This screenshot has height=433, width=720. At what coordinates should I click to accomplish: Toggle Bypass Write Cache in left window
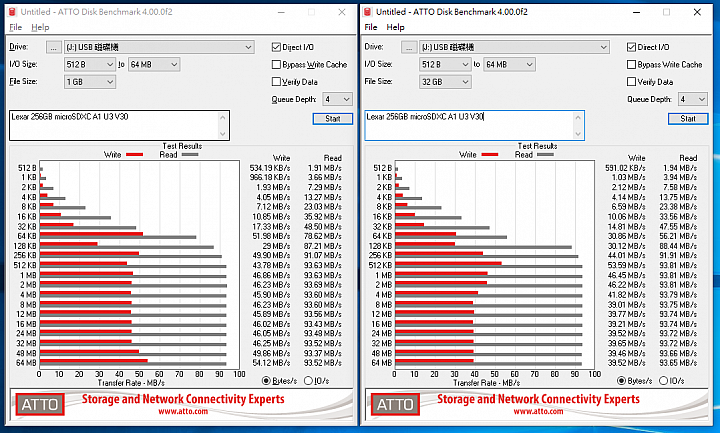pyautogui.click(x=276, y=65)
